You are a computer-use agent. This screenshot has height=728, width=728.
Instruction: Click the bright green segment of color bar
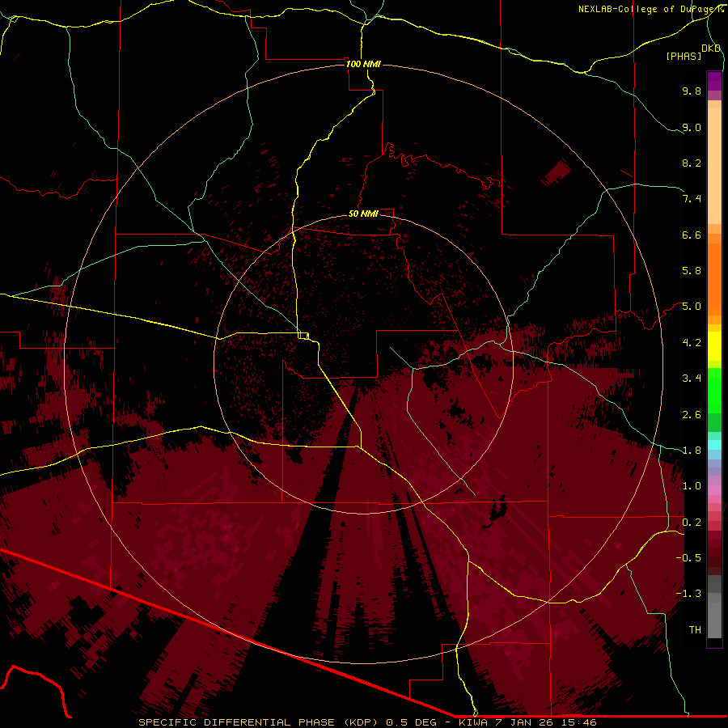click(714, 390)
